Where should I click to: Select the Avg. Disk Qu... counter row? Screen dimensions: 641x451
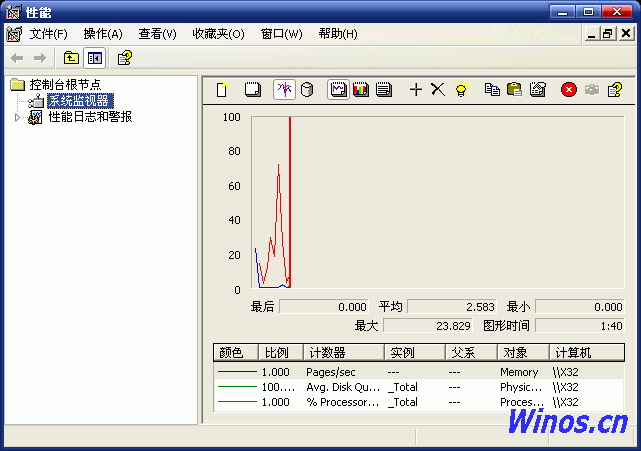419,387
